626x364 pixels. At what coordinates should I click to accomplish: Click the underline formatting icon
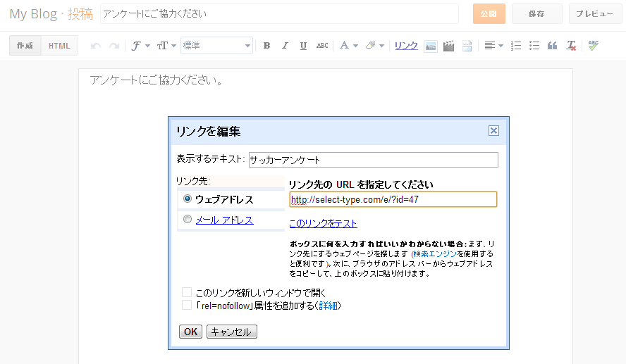coord(303,46)
